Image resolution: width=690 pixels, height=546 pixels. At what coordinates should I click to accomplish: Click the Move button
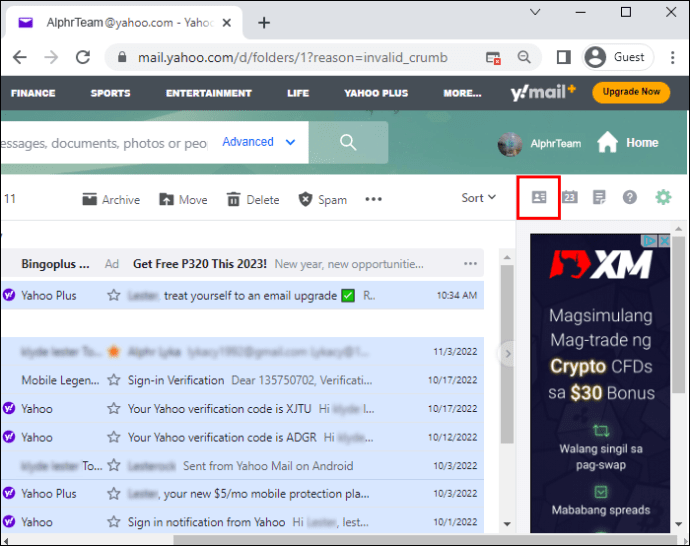coord(183,199)
